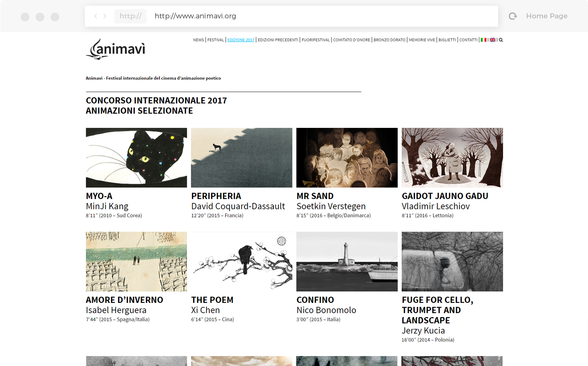Open the NEWS menu item
Image resolution: width=588 pixels, height=366 pixels.
(199, 40)
